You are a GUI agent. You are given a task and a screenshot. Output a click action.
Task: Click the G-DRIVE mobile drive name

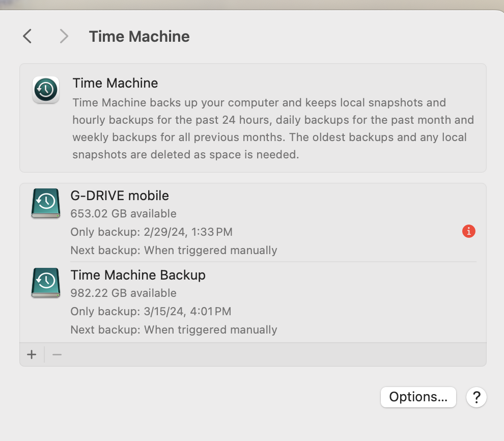point(120,196)
